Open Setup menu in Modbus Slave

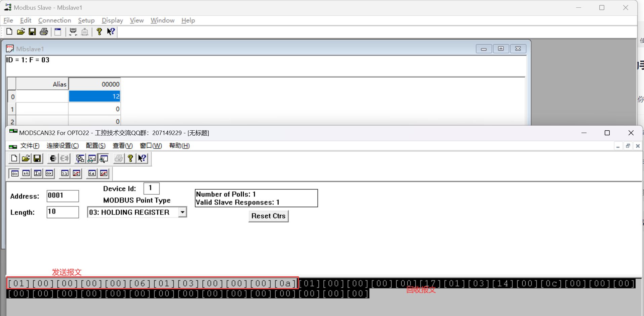pos(86,20)
